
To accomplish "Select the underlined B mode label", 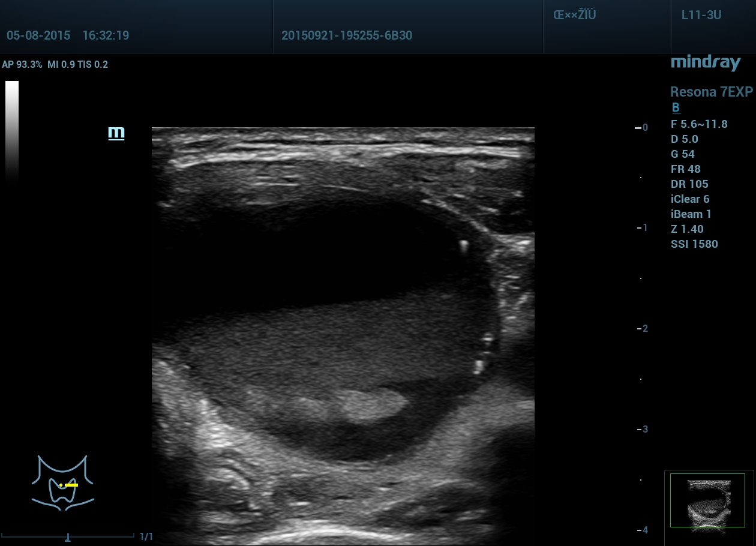I will tap(676, 108).
